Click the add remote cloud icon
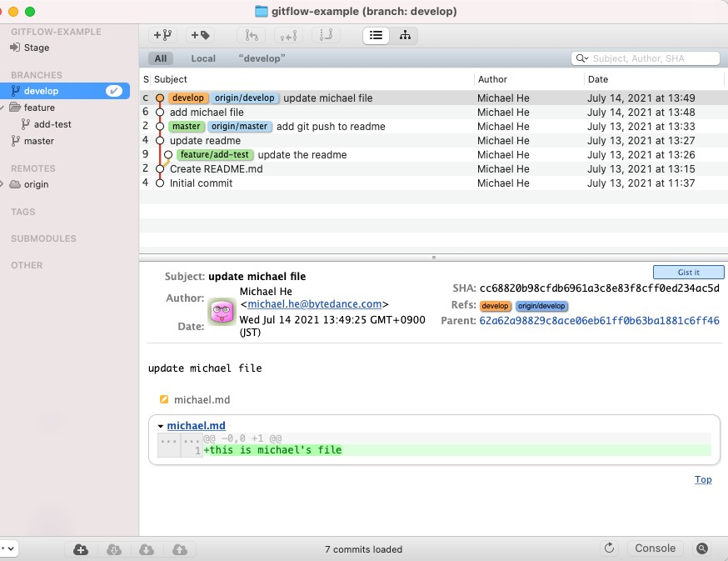Screen dimensions: 728x561 [81, 549]
